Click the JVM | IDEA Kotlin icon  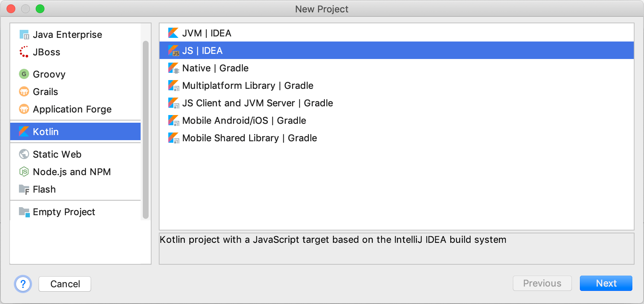(173, 33)
